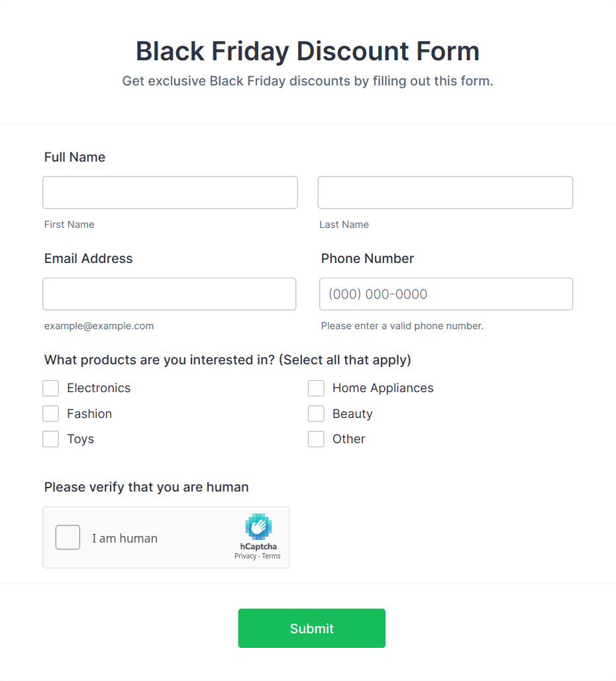Open the hCaptcha Terms link
The width and height of the screenshot is (616, 681).
(272, 556)
